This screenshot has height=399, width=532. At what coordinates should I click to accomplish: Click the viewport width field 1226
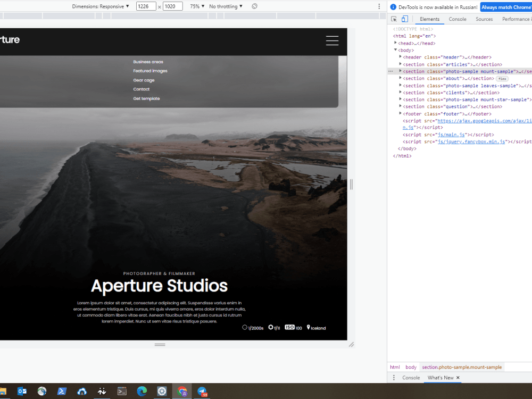[x=146, y=6]
